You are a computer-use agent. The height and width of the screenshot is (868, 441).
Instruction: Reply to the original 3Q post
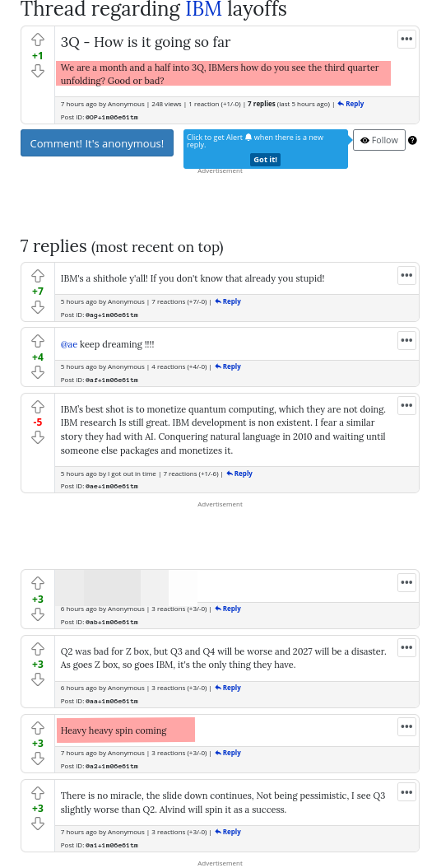[x=350, y=104]
